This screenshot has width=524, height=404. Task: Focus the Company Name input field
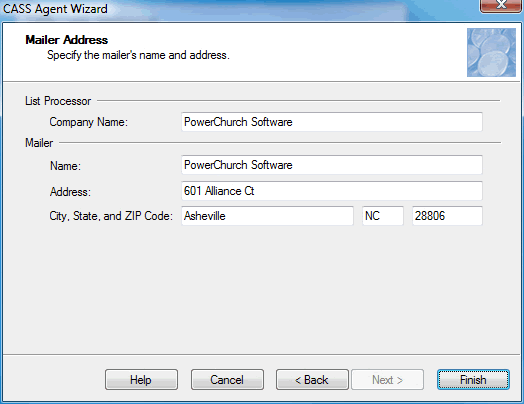[x=332, y=122]
